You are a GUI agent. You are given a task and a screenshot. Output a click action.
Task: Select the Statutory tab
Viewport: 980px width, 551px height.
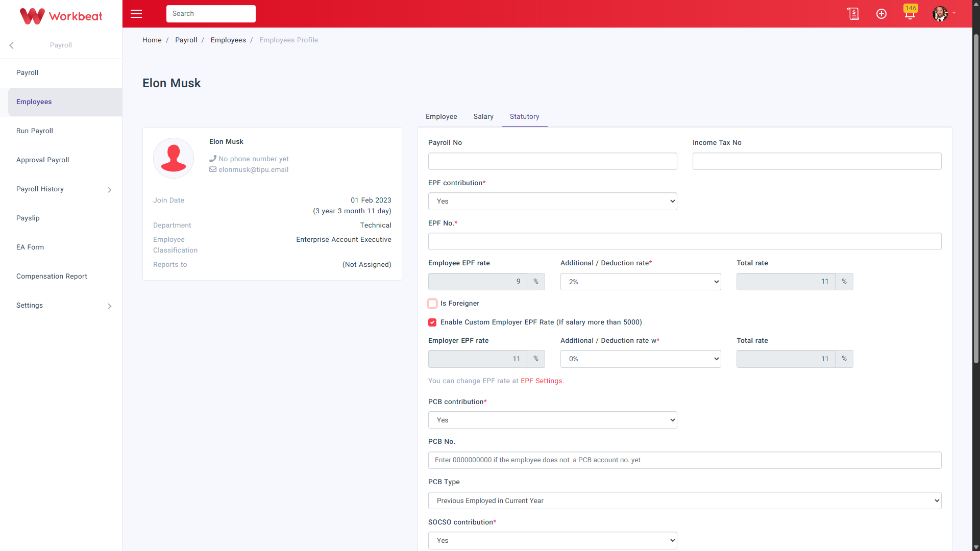[524, 117]
